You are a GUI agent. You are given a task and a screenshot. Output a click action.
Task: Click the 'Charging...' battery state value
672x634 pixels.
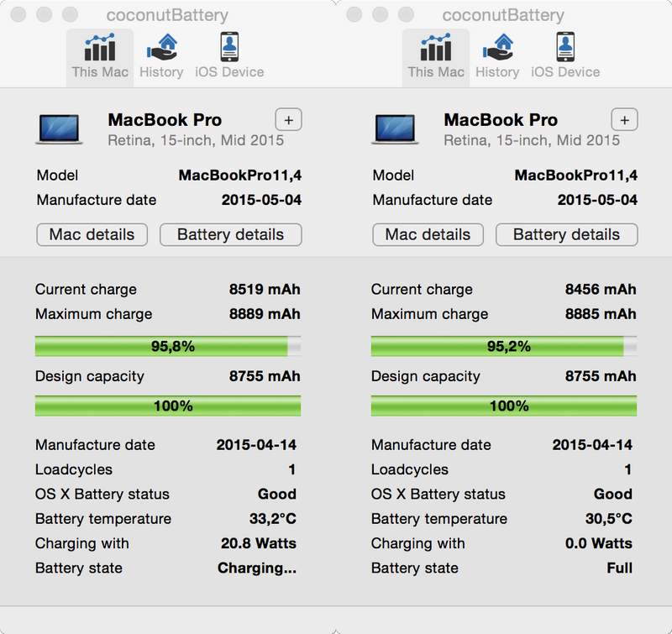(256, 569)
